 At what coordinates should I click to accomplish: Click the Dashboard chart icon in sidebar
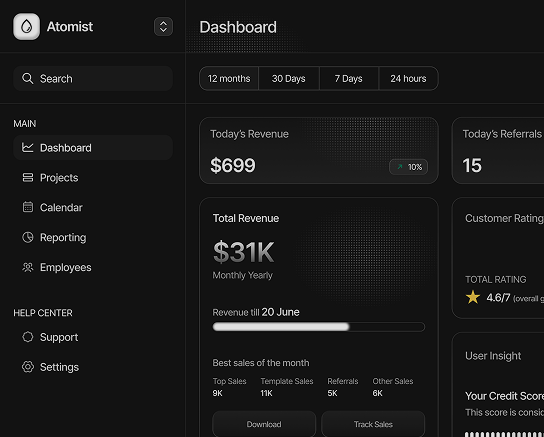coord(28,147)
